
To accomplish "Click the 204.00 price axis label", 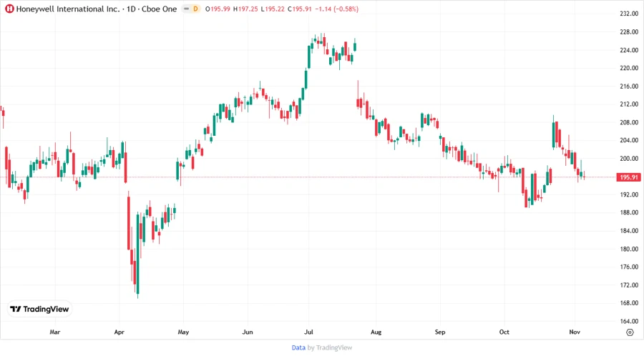I will click(629, 140).
